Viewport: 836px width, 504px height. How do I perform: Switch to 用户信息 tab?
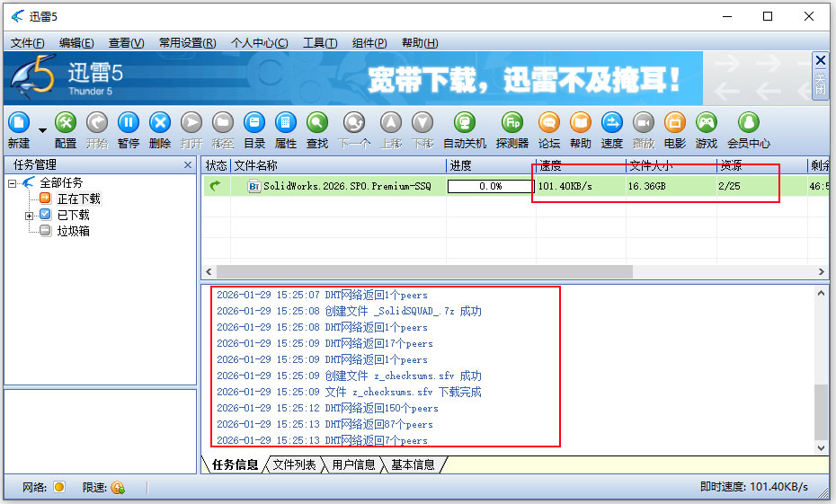(x=353, y=464)
